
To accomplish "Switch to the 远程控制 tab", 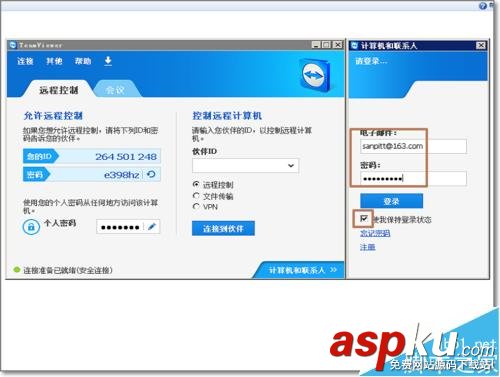I will click(59, 90).
